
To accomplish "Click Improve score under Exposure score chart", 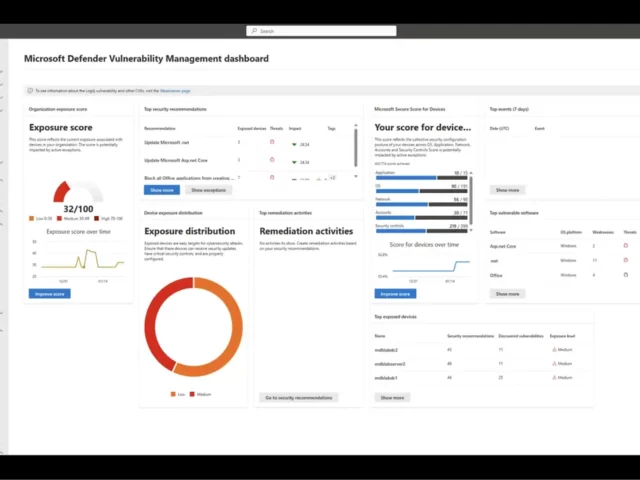I will pyautogui.click(x=50, y=294).
